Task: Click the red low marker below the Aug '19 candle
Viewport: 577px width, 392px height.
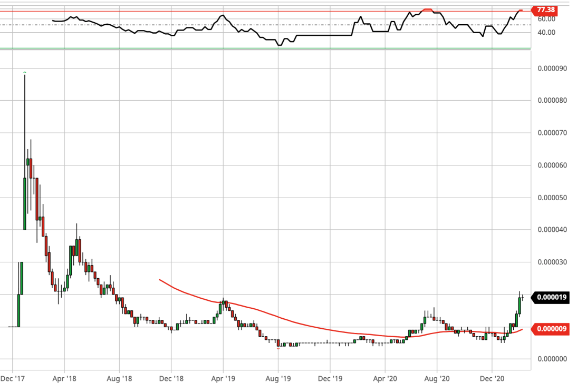Action: (278, 348)
